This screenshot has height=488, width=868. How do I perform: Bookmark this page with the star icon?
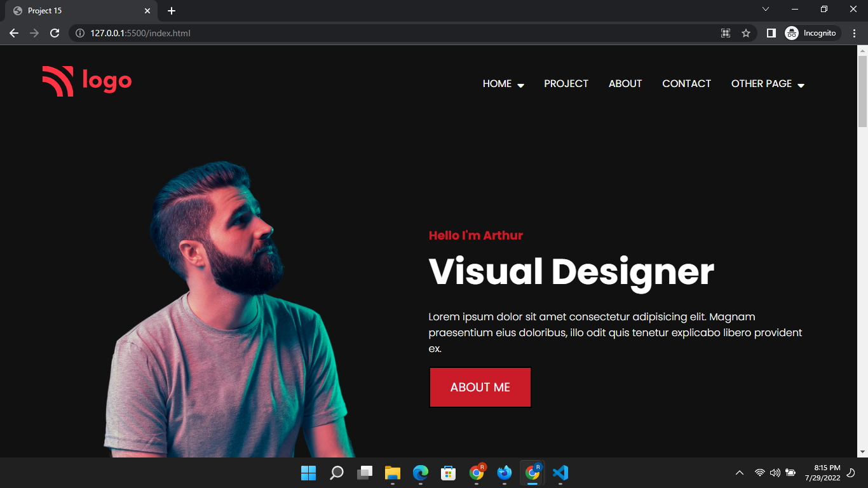click(x=746, y=33)
